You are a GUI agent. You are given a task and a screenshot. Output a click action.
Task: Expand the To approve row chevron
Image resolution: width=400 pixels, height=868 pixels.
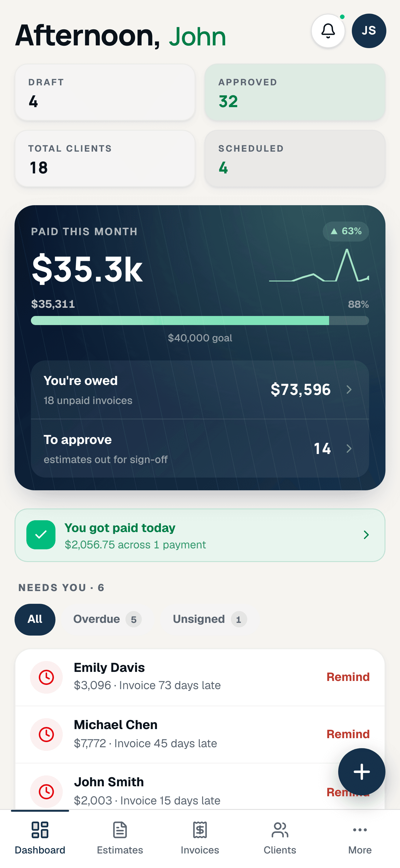(349, 449)
